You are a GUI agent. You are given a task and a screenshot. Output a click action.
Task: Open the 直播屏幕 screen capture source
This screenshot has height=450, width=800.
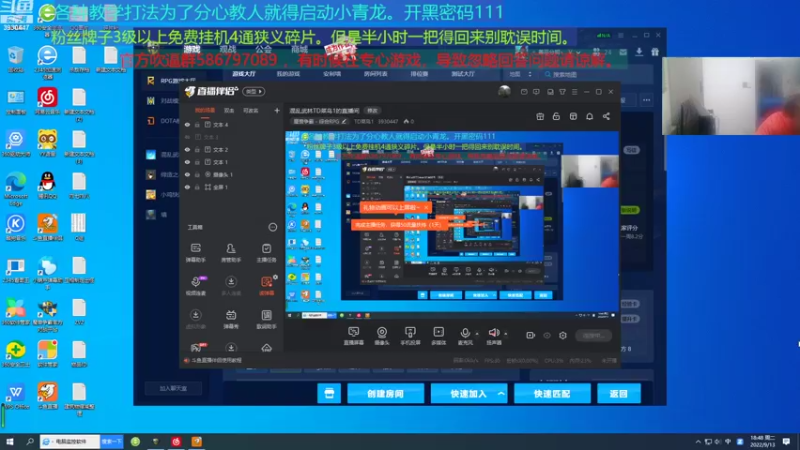(353, 336)
